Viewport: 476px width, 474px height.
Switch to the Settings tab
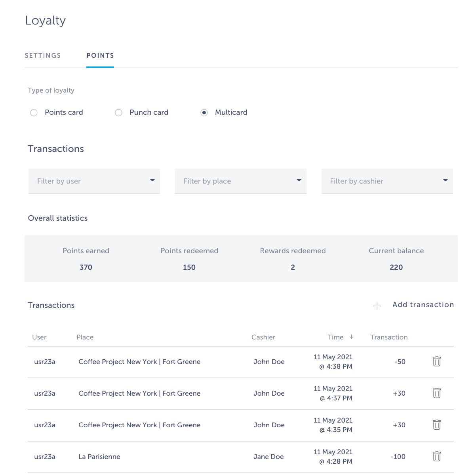click(43, 56)
